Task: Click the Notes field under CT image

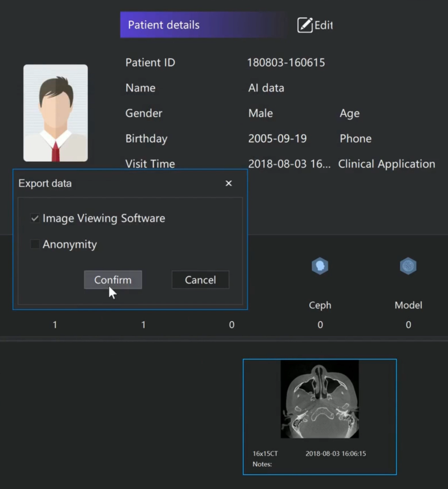Action: point(263,464)
